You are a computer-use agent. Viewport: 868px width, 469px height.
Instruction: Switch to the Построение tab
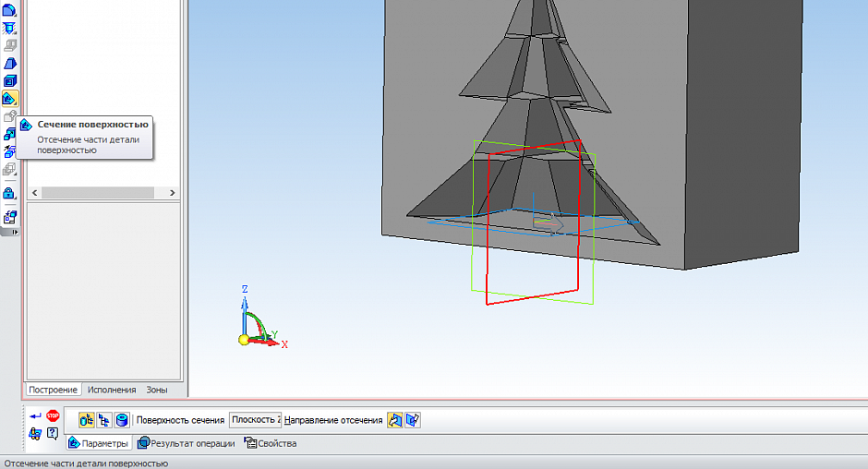54,390
